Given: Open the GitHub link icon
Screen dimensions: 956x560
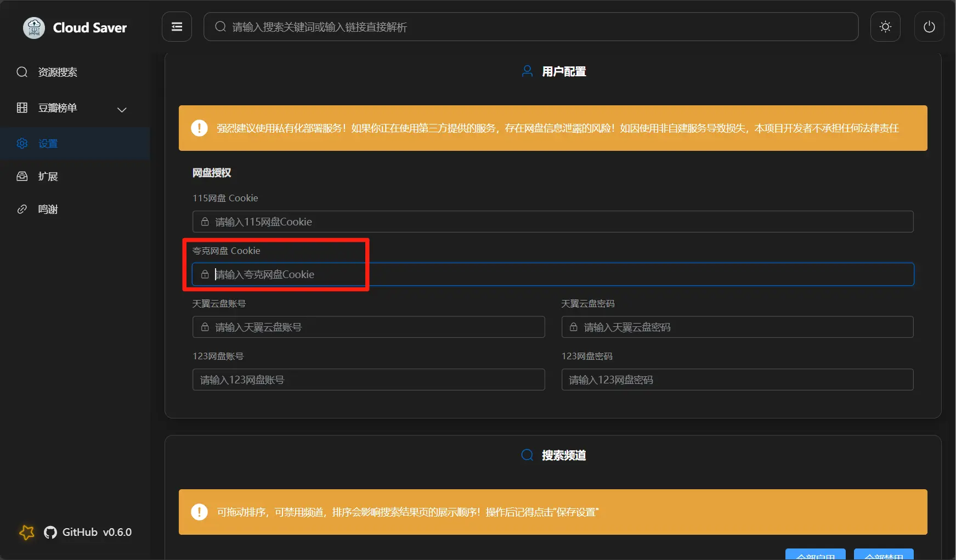Looking at the screenshot, I should click(50, 533).
